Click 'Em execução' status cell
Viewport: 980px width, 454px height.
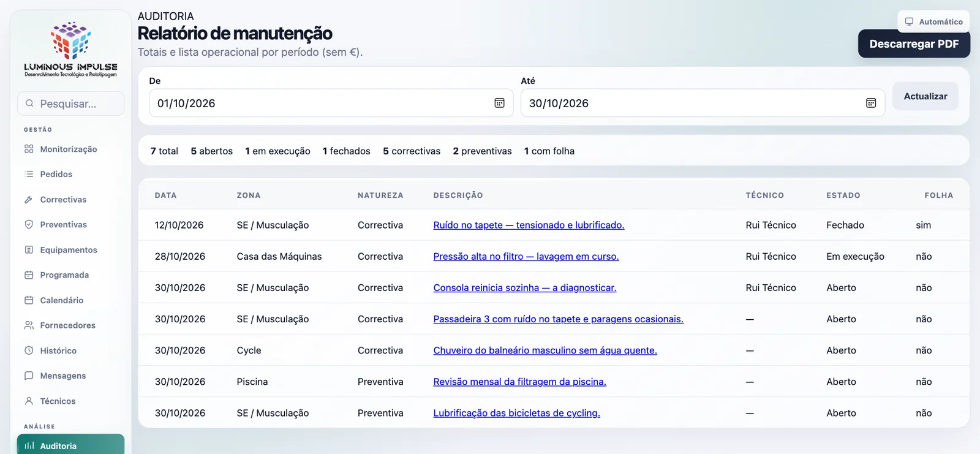pyautogui.click(x=855, y=256)
